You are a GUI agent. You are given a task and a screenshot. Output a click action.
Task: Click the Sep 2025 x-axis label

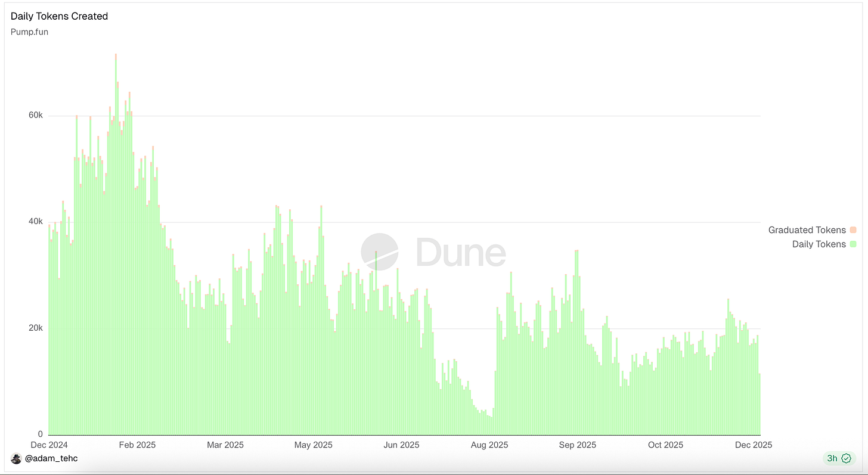[x=578, y=445]
